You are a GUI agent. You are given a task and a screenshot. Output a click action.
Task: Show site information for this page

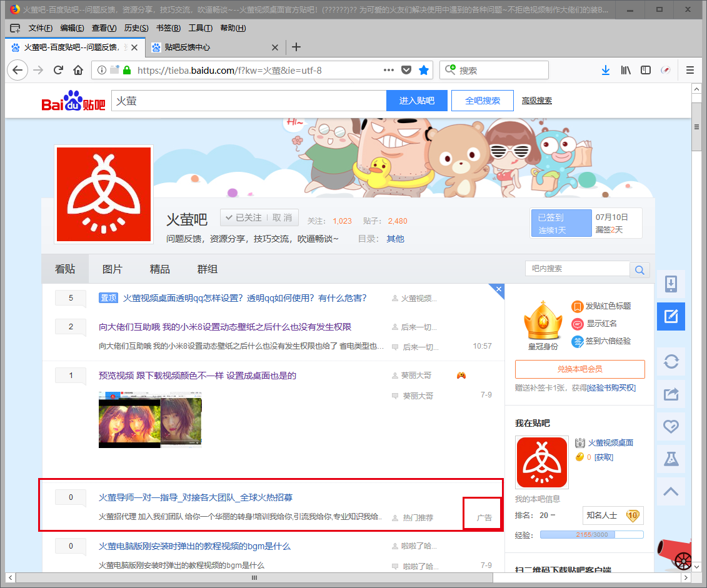coord(102,70)
